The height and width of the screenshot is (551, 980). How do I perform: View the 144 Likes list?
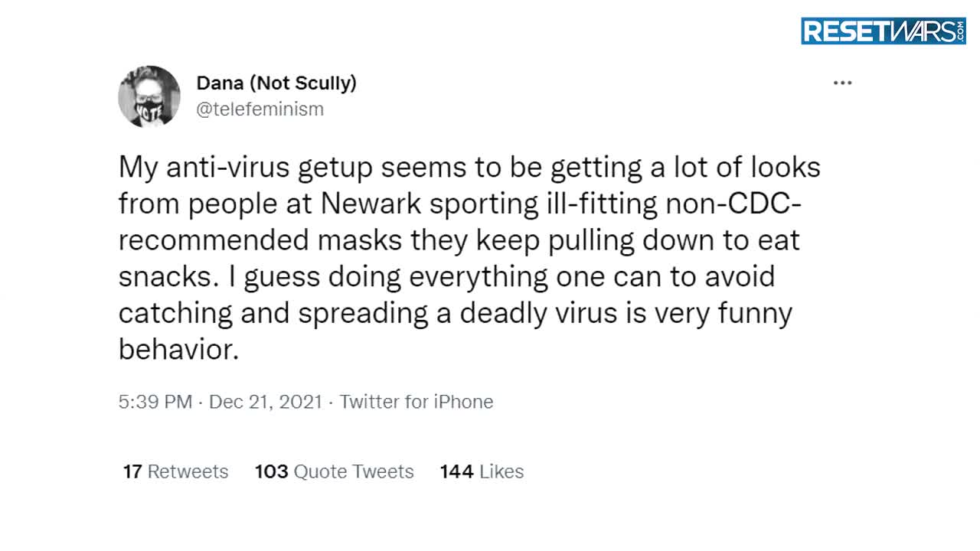click(x=482, y=471)
